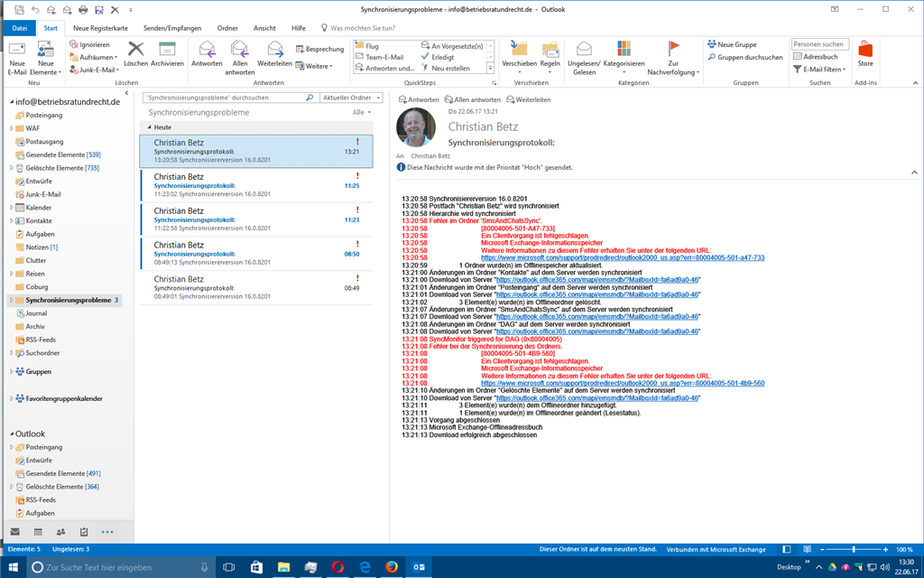Click the ribbon Allen antworten button
Image resolution: width=924 pixels, height=578 pixels.
pyautogui.click(x=240, y=59)
